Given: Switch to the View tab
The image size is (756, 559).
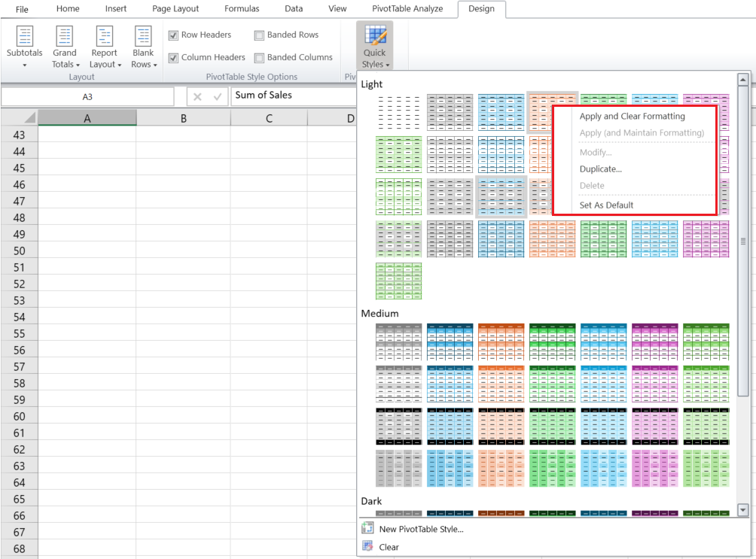Looking at the screenshot, I should click(x=337, y=9).
